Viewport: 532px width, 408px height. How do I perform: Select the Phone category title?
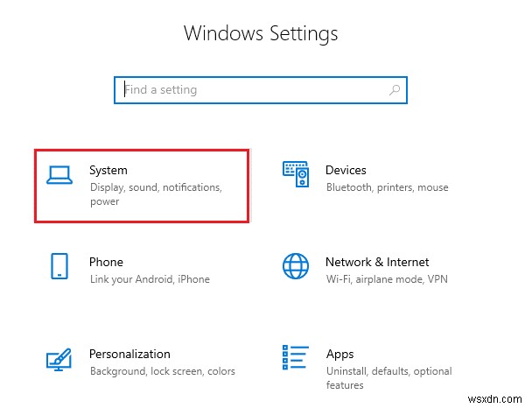pyautogui.click(x=106, y=262)
